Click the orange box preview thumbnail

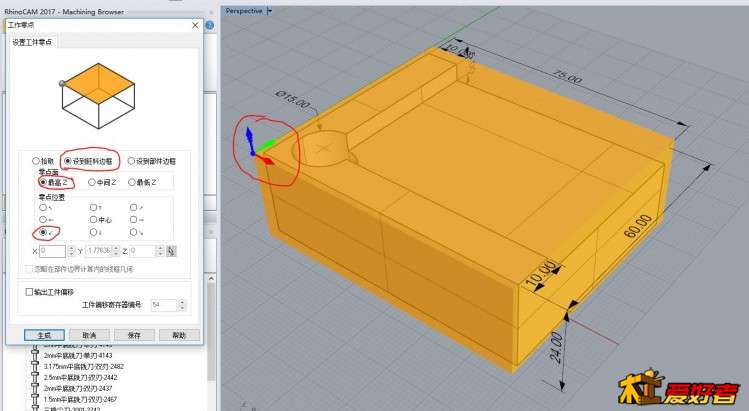pyautogui.click(x=99, y=96)
